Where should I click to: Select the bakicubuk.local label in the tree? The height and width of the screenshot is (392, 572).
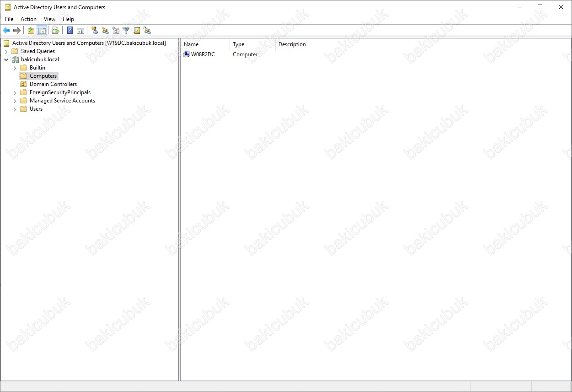click(40, 59)
